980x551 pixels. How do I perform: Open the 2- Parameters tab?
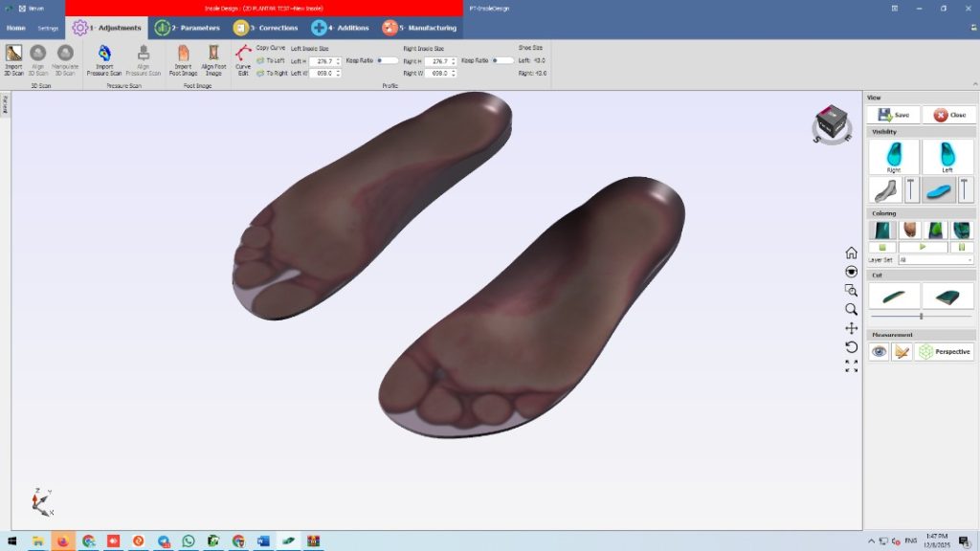pyautogui.click(x=187, y=28)
